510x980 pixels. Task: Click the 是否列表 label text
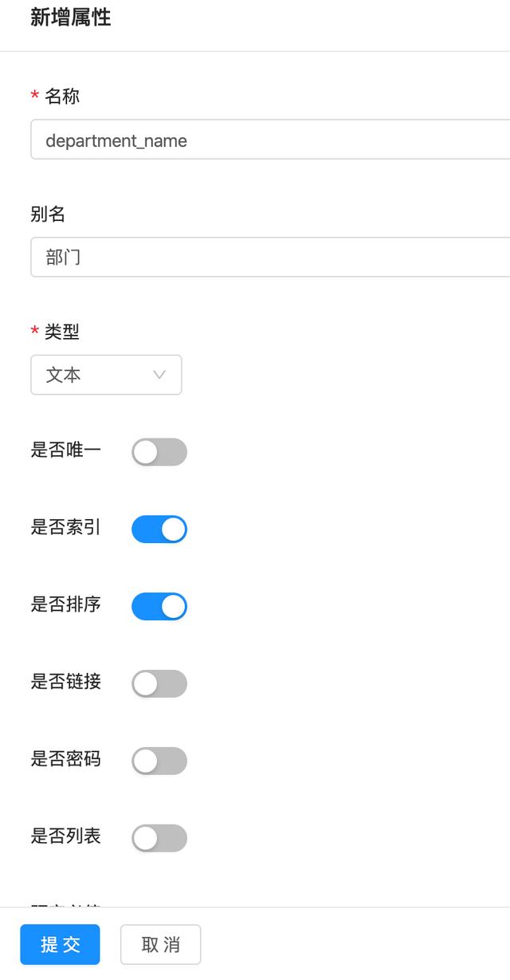66,836
